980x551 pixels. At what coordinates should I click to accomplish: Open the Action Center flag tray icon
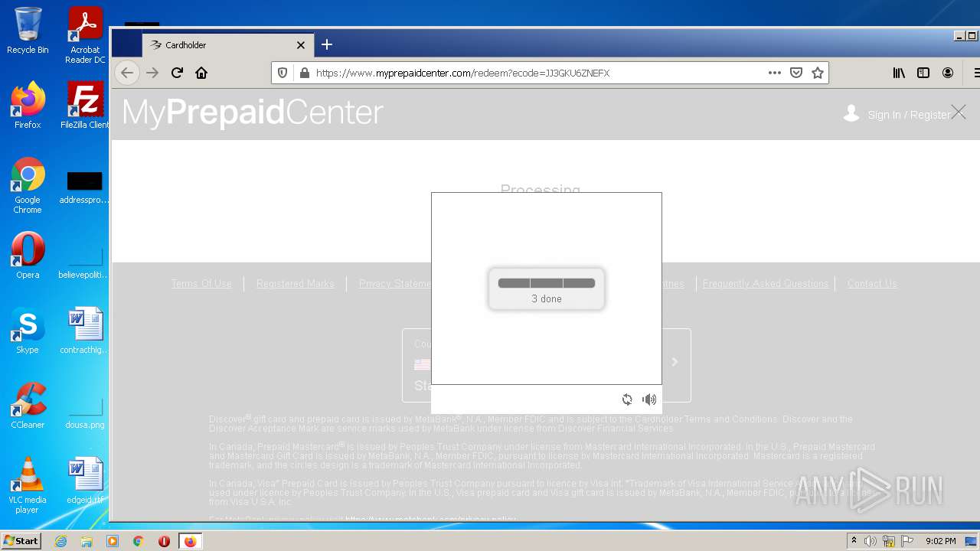[x=907, y=541]
